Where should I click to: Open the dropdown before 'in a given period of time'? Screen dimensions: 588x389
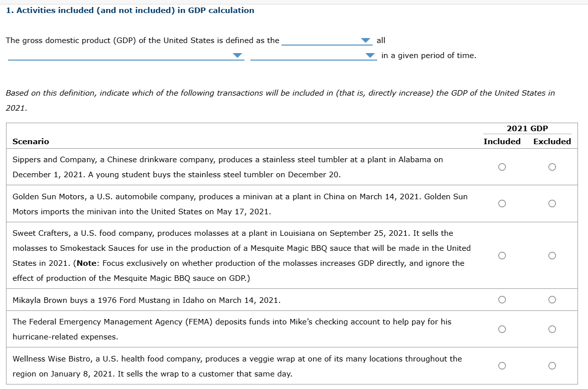370,55
